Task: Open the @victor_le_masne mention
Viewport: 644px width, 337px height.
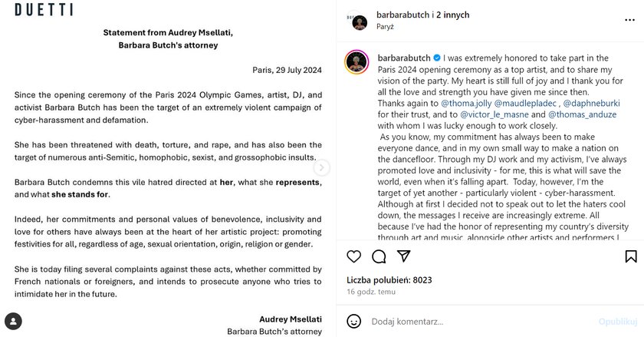Action: pos(495,114)
